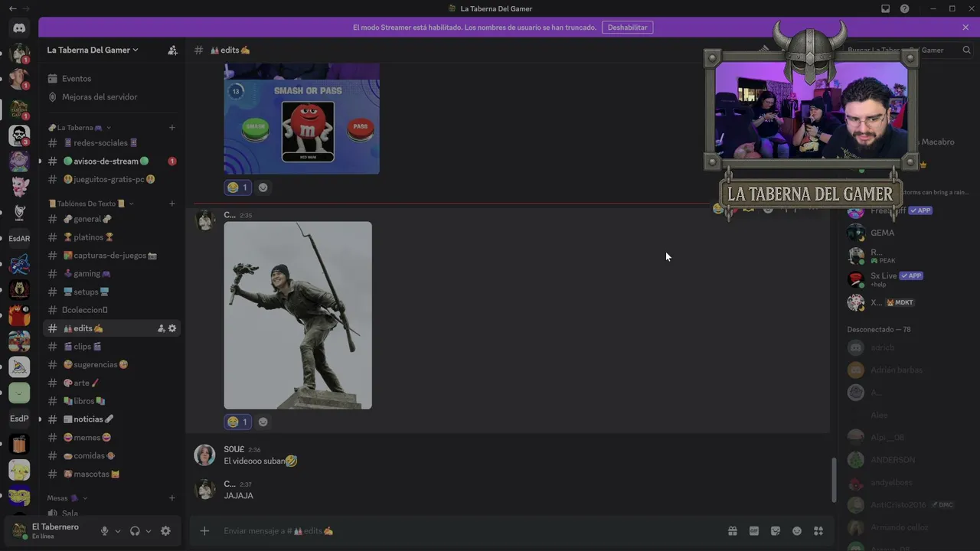
Task: Add channel to Mesas category
Action: coord(172,498)
